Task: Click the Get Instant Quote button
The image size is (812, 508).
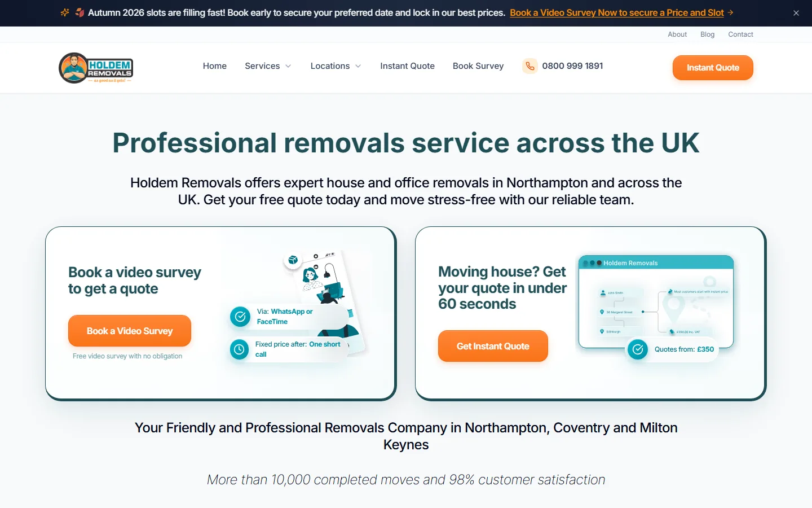Action: pos(493,346)
